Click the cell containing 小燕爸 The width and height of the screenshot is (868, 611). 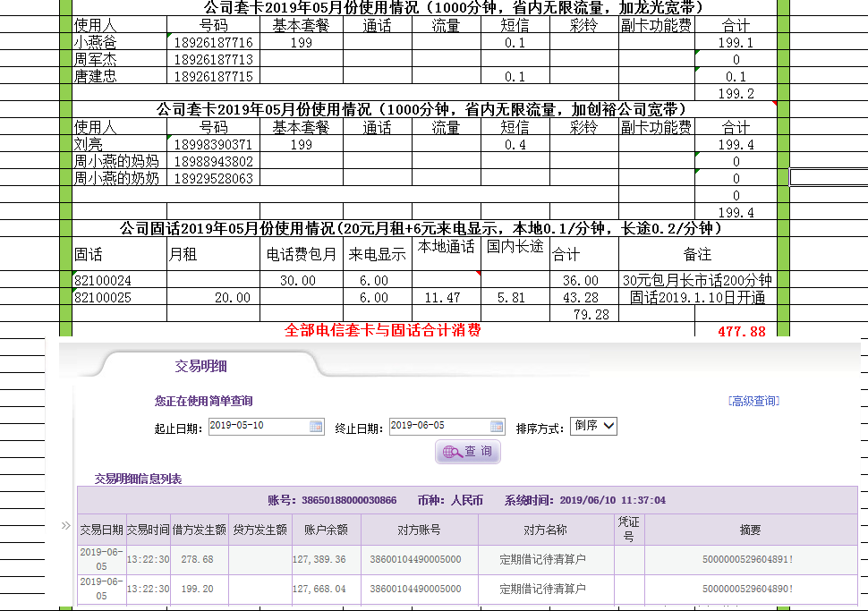(119, 43)
